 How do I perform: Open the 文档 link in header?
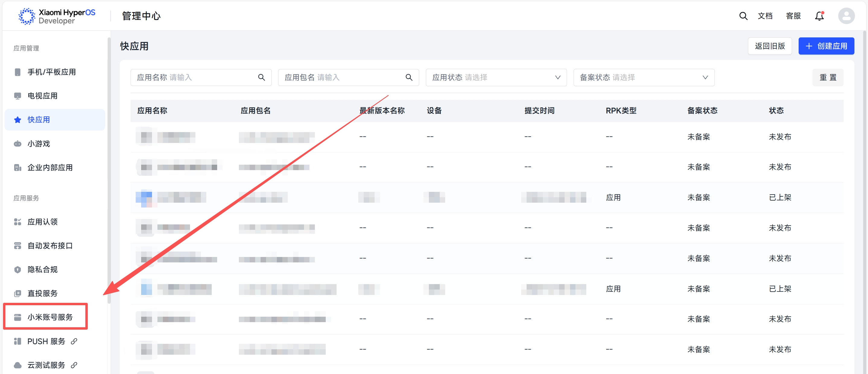click(x=765, y=16)
